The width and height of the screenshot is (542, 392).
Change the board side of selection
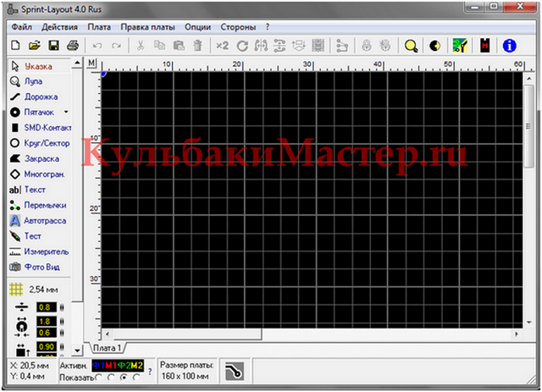[299, 45]
